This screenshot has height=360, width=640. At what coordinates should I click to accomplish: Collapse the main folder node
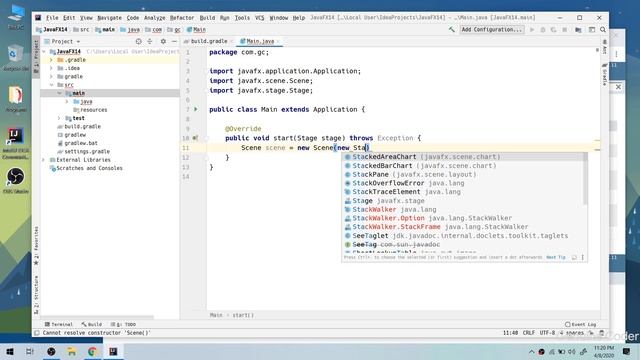pyautogui.click(x=60, y=93)
